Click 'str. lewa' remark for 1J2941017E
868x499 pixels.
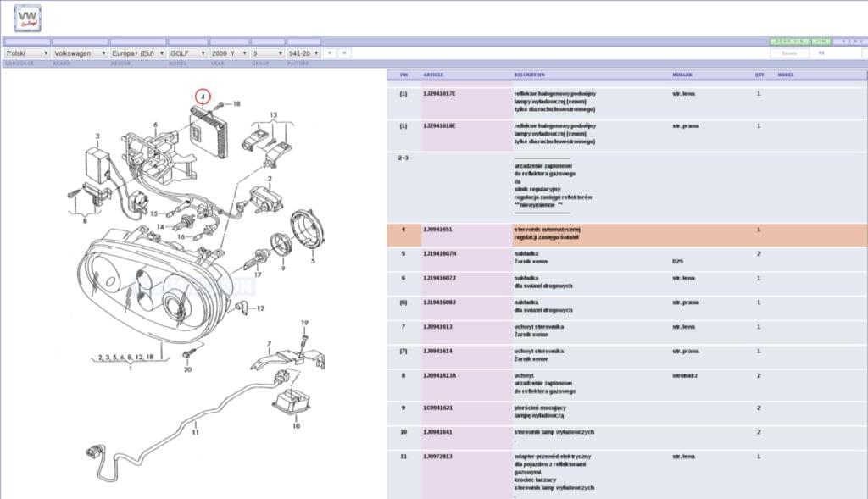click(683, 94)
